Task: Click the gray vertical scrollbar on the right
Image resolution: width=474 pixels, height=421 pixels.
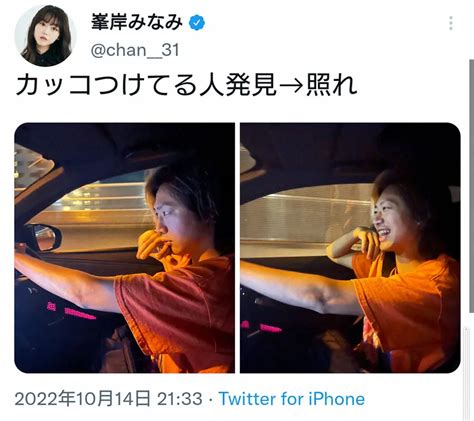Action: coord(472,186)
